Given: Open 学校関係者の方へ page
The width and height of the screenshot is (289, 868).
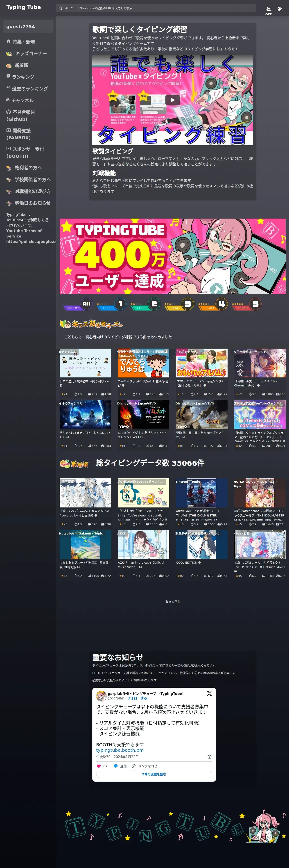Looking at the screenshot, I should 33,180.
